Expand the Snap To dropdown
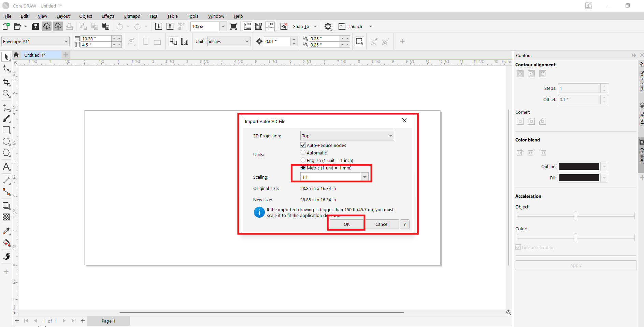 pyautogui.click(x=315, y=26)
